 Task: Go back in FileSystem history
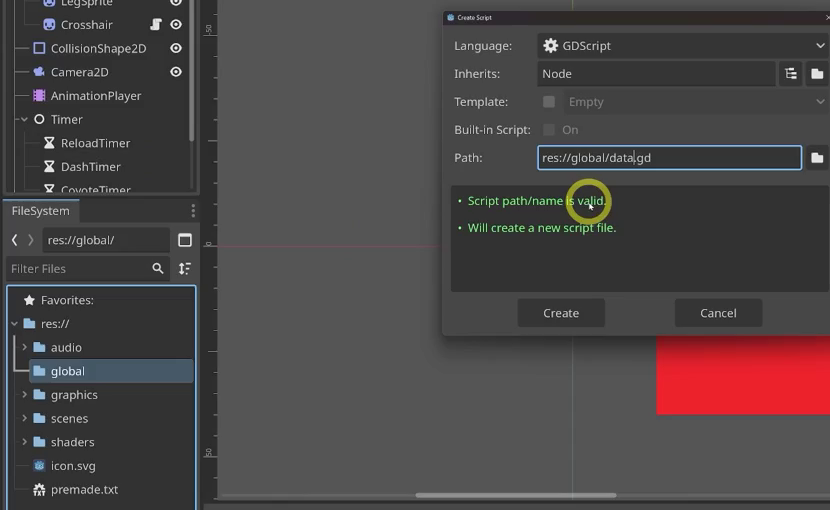click(x=15, y=240)
